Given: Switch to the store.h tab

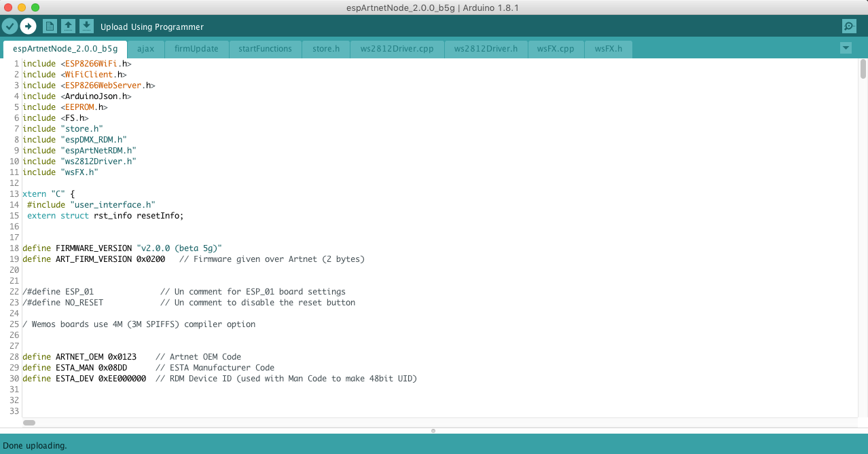Looking at the screenshot, I should [x=326, y=49].
